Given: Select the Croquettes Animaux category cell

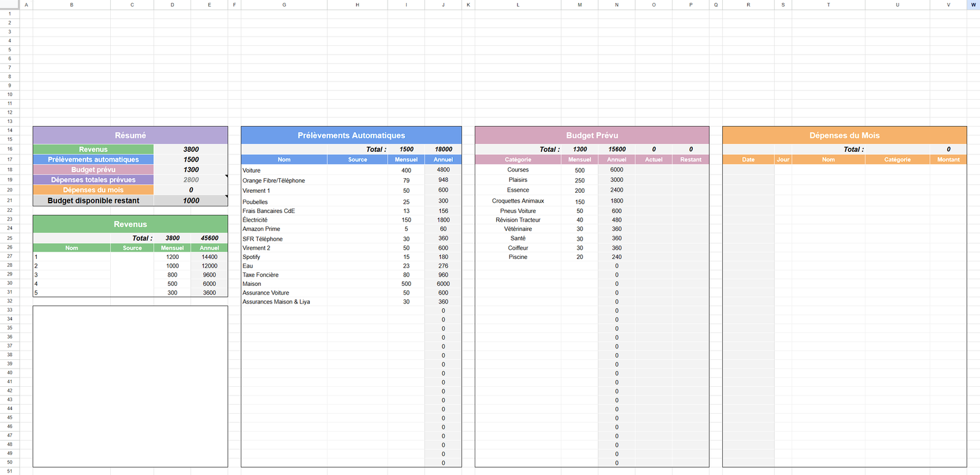Looking at the screenshot, I should pyautogui.click(x=518, y=201).
